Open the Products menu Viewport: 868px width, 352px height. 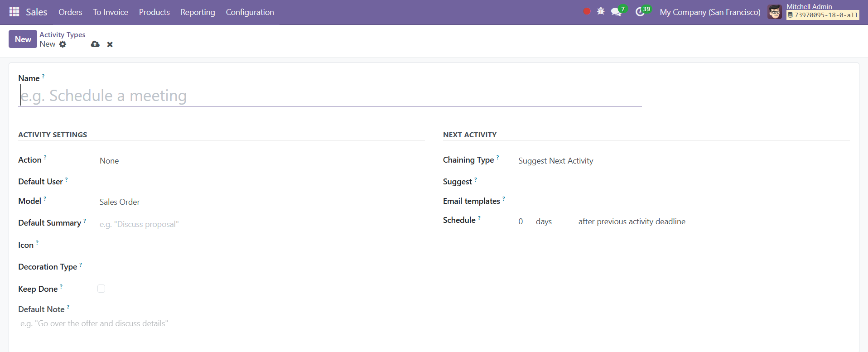(154, 12)
